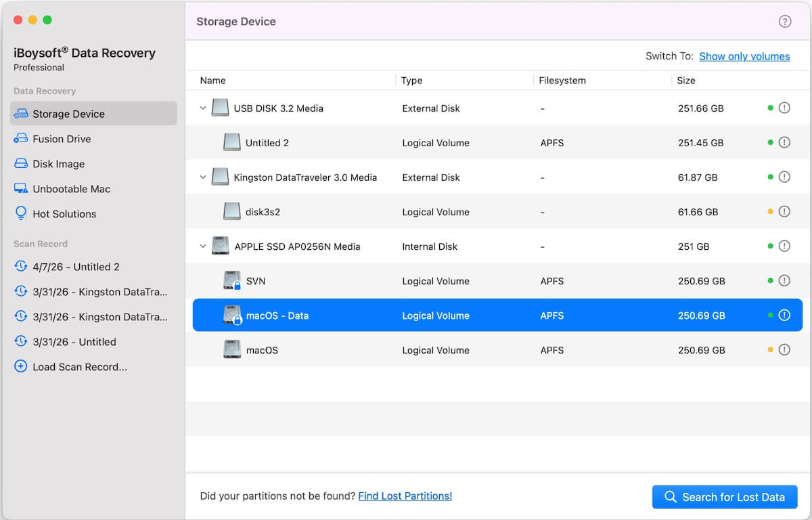Click the disk3s2 volume drive icon

pos(232,211)
